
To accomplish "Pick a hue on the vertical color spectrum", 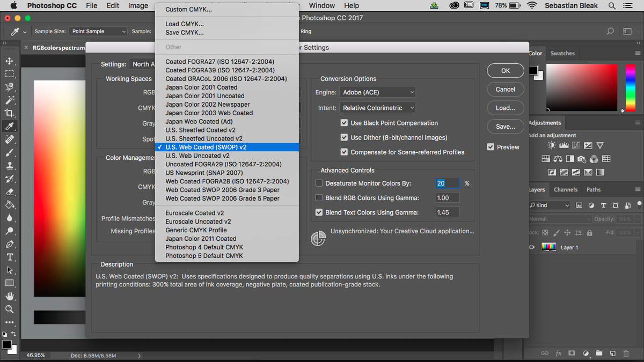I will [x=632, y=86].
